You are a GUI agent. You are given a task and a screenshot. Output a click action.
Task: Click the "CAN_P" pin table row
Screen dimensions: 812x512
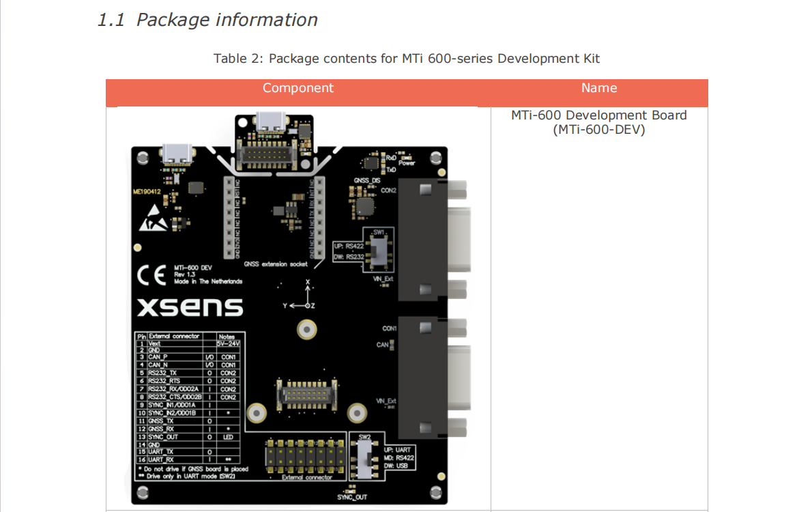tap(188, 357)
